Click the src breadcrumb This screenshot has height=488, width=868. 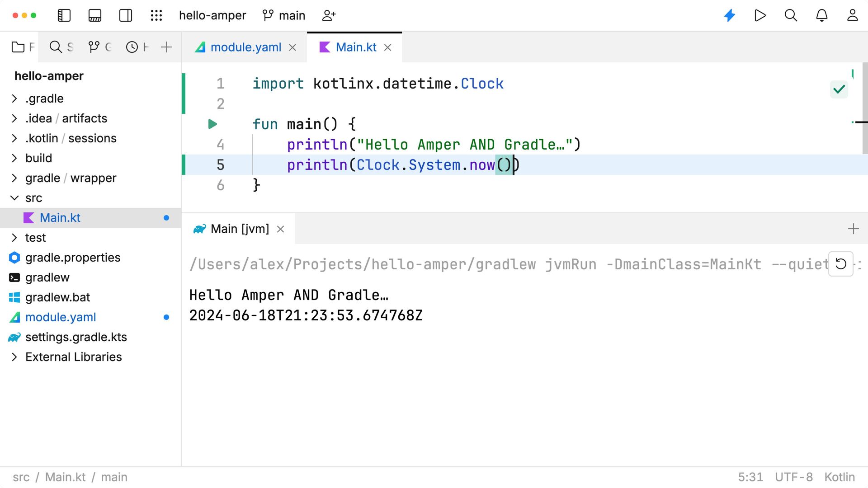(21, 477)
